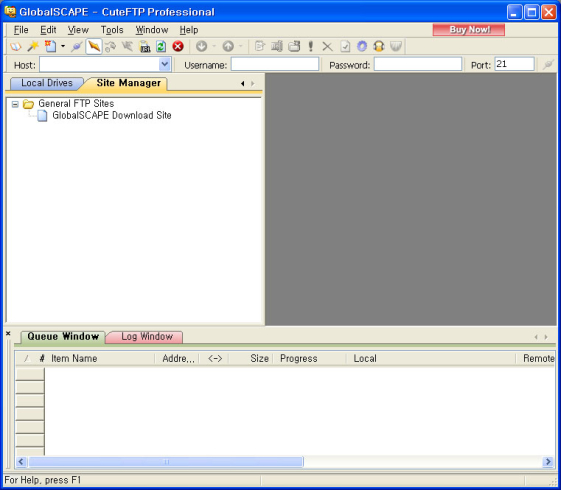Open the dropdown beside Download icon
This screenshot has width=561, height=490.
click(x=214, y=46)
